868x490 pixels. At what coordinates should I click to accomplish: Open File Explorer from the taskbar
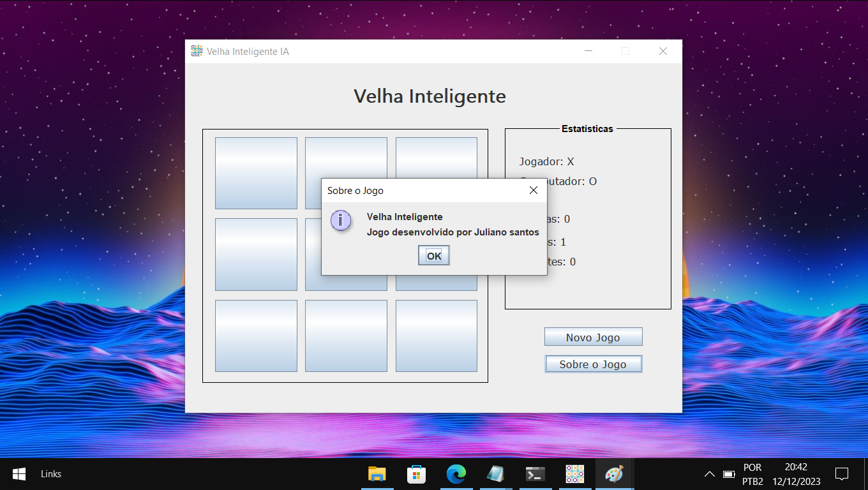coord(377,474)
